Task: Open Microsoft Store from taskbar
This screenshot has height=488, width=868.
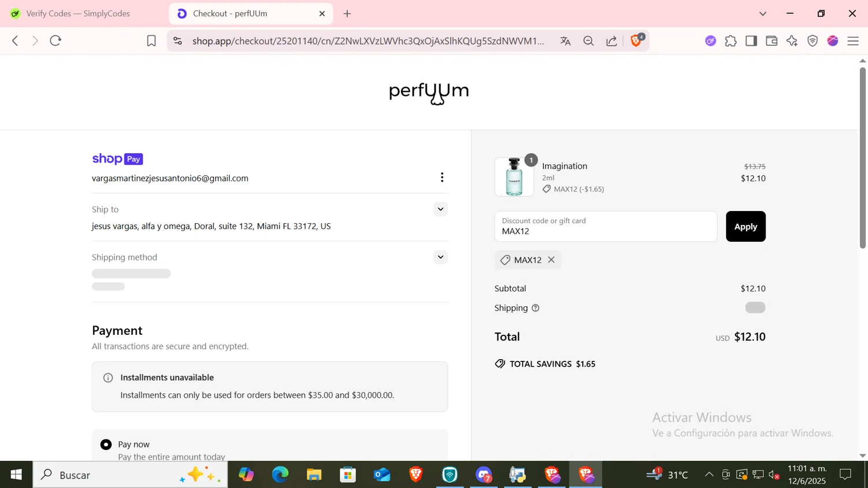Action: click(x=348, y=475)
